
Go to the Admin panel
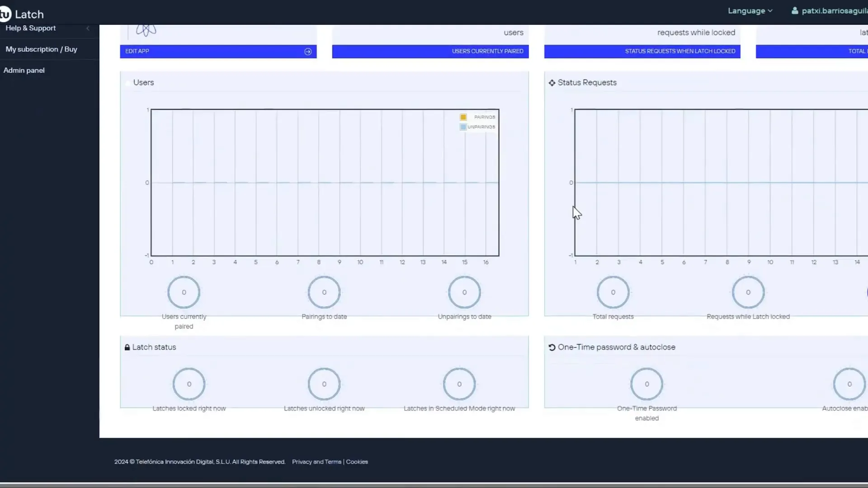click(24, 70)
